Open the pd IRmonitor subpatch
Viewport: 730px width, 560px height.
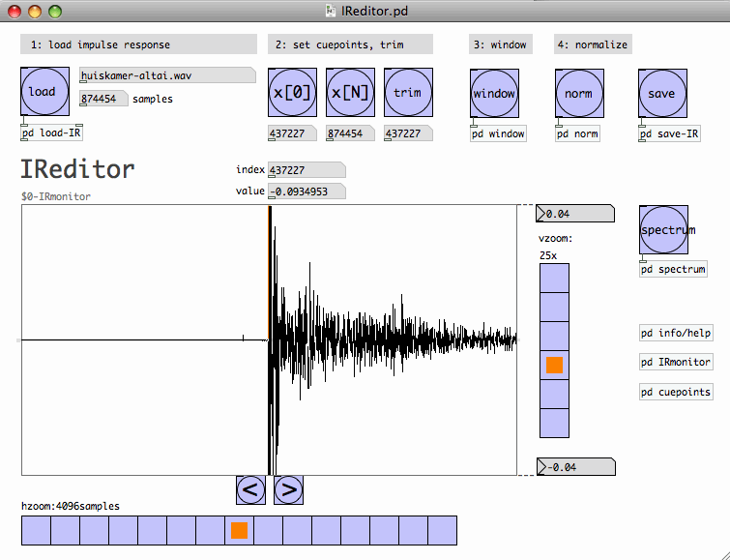point(676,363)
